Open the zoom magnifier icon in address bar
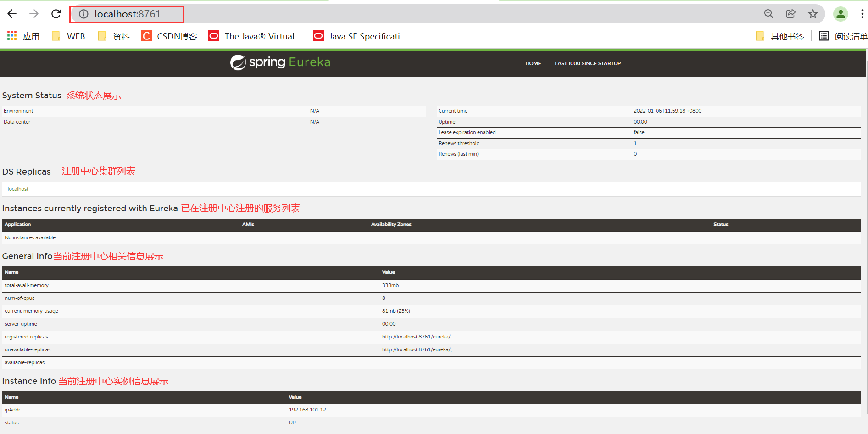 [x=769, y=14]
